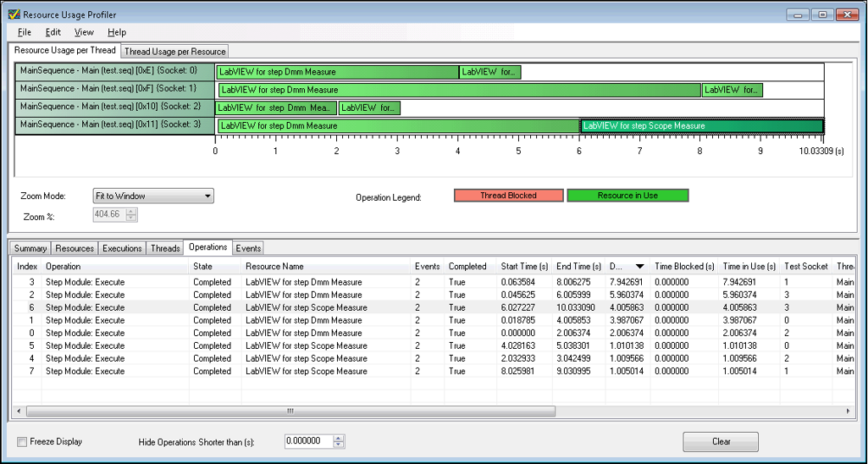
Task: Click the Hide Operations Shorter than input field
Action: point(307,442)
